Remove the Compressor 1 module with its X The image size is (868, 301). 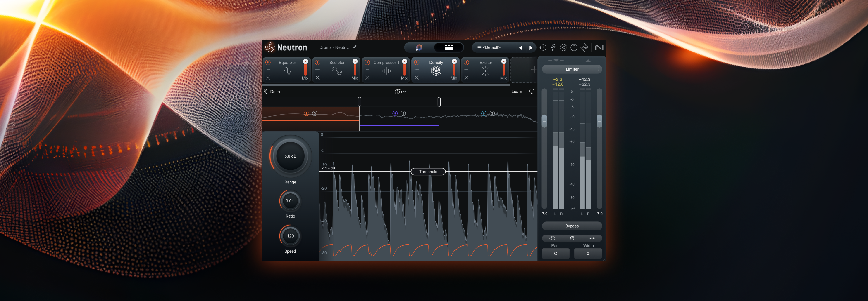367,78
